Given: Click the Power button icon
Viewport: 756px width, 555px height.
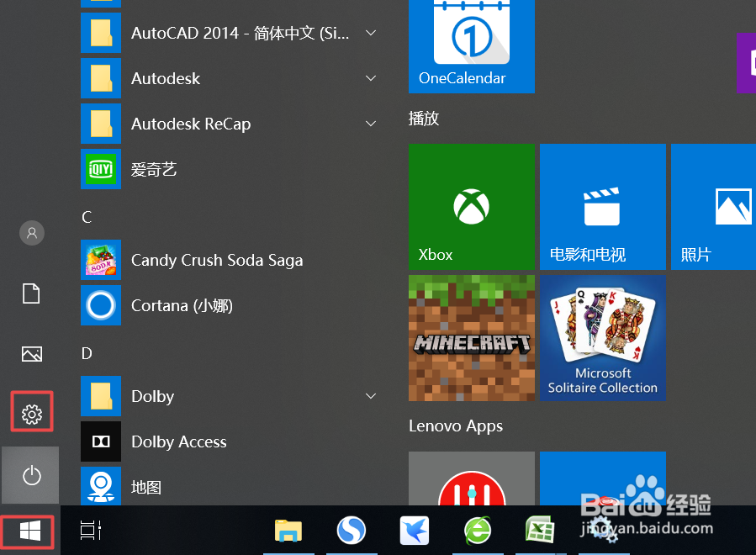Looking at the screenshot, I should pyautogui.click(x=32, y=475).
